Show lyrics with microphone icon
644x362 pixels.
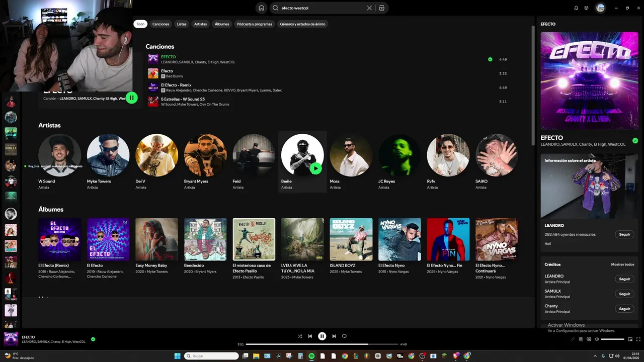click(x=573, y=339)
